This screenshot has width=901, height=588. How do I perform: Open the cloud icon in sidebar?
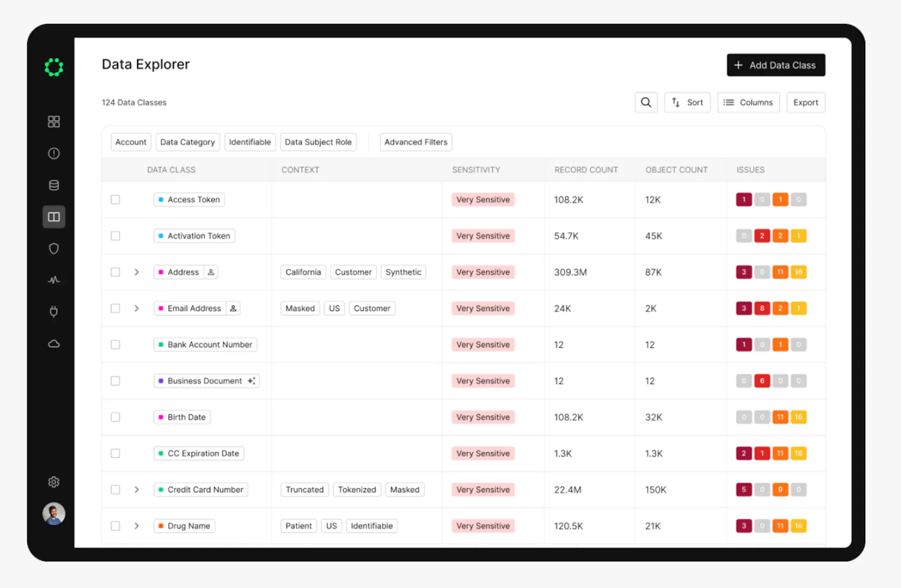pos(54,344)
